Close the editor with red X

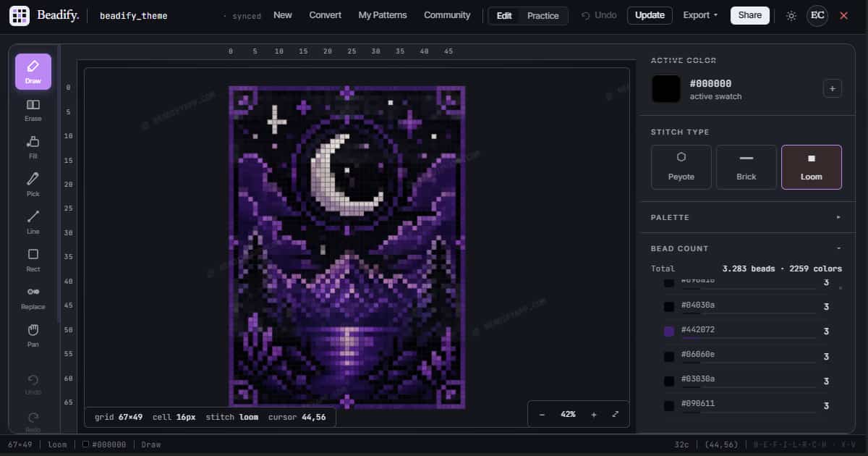pos(843,15)
